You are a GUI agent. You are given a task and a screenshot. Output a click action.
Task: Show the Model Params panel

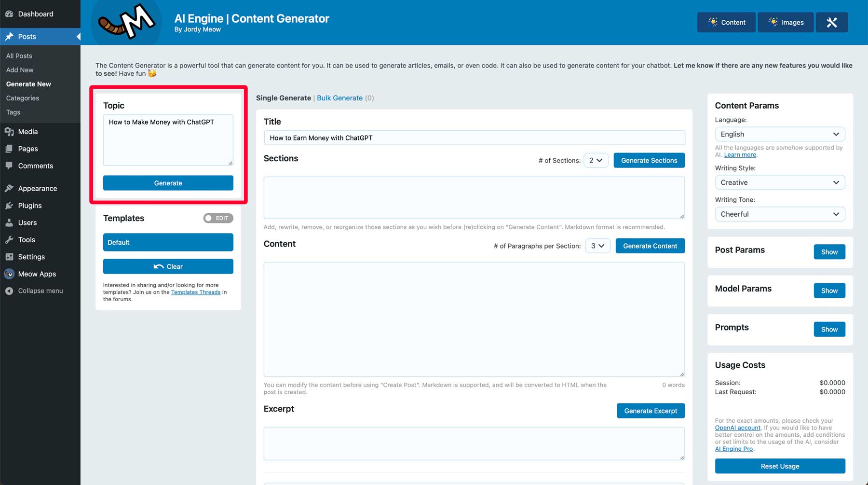click(829, 291)
